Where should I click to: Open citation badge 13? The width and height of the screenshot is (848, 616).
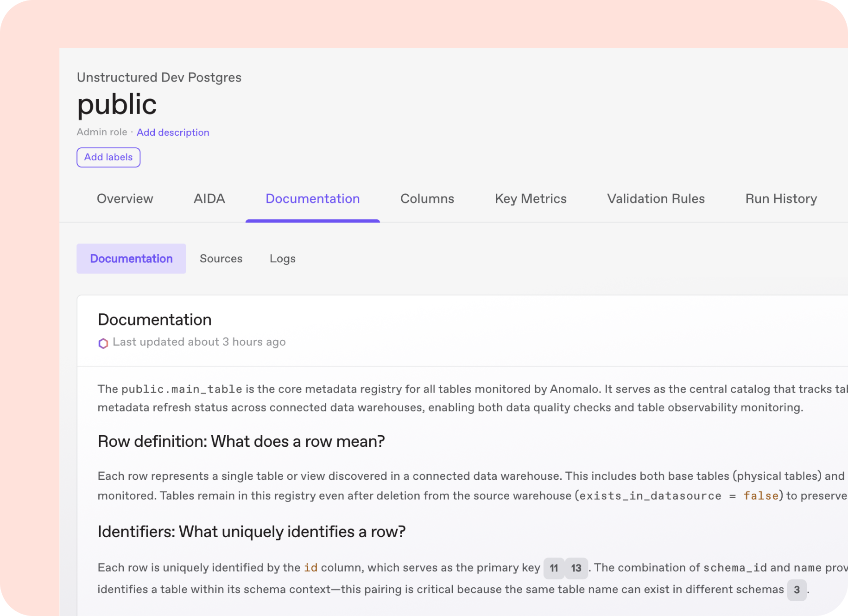576,568
